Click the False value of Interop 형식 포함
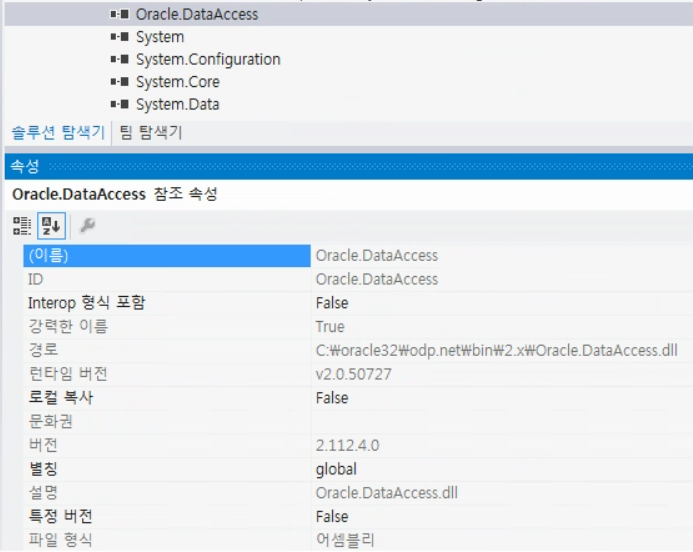The image size is (693, 552). click(x=332, y=303)
